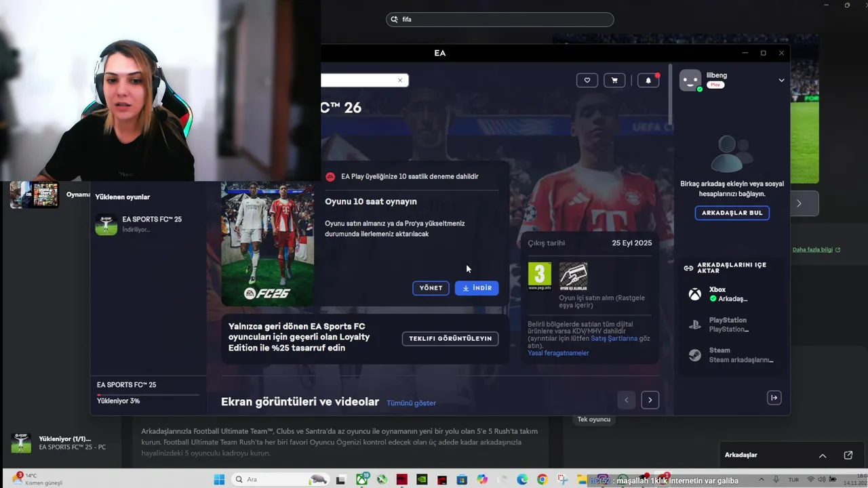Open the Yasal feragatnameler link
This screenshot has width=868, height=488.
pyautogui.click(x=558, y=353)
